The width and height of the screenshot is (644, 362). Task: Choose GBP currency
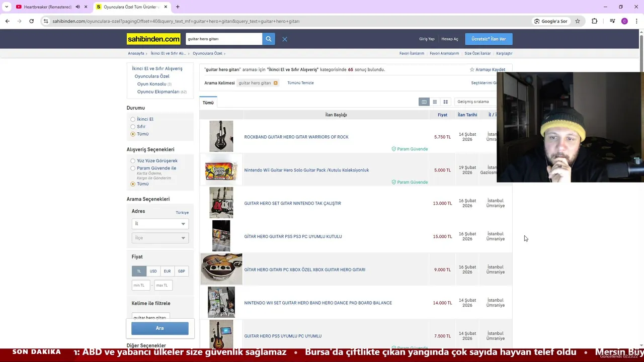(181, 271)
